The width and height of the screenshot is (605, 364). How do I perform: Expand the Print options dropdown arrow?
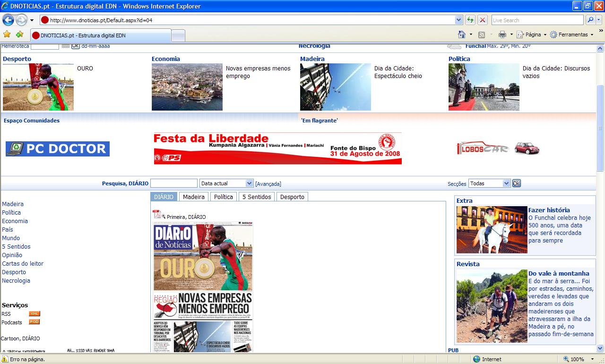pos(511,35)
